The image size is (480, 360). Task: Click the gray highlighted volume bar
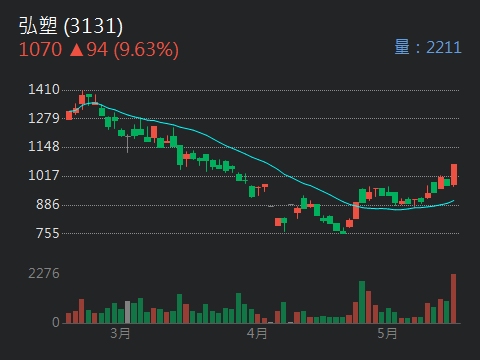127,312
